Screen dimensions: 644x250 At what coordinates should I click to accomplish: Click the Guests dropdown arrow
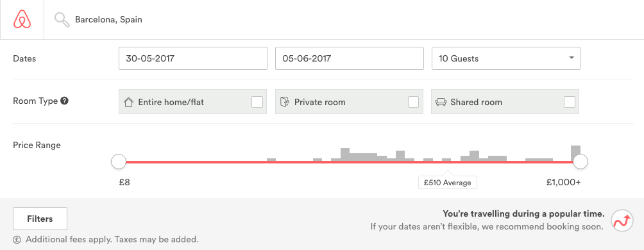coord(572,58)
